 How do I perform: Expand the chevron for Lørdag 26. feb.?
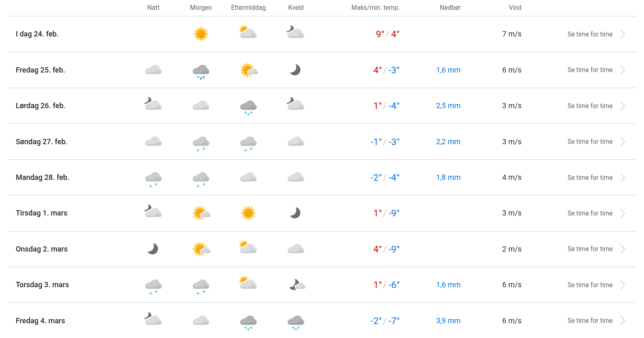622,106
